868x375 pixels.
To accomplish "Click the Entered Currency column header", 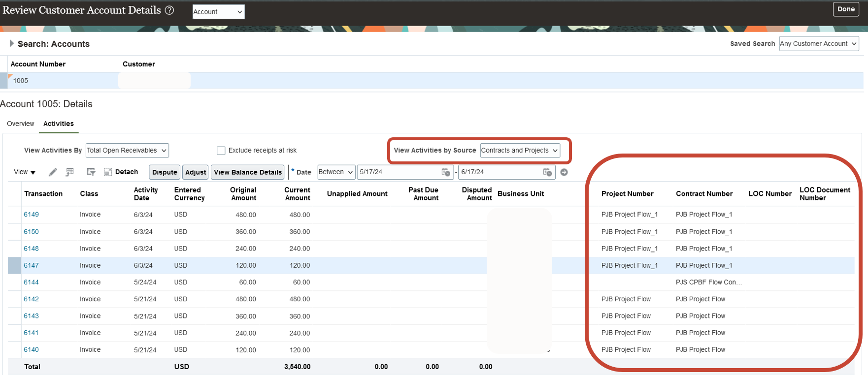I will [x=189, y=194].
